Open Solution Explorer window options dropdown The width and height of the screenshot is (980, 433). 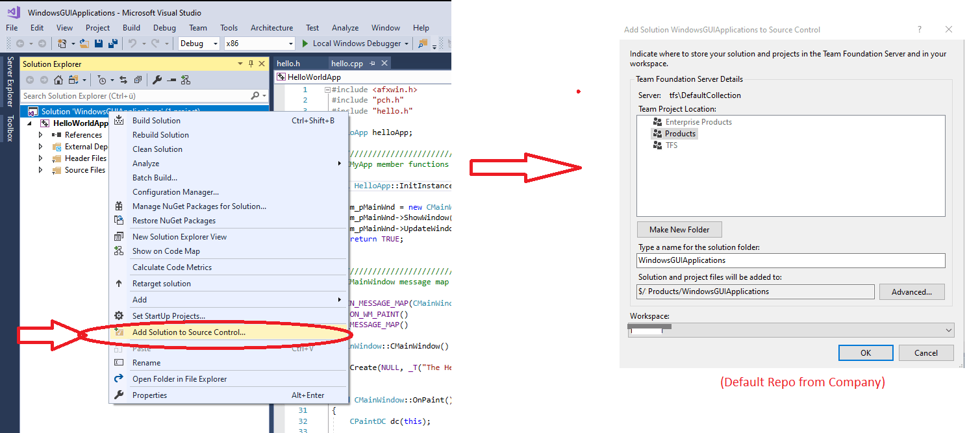(x=240, y=64)
